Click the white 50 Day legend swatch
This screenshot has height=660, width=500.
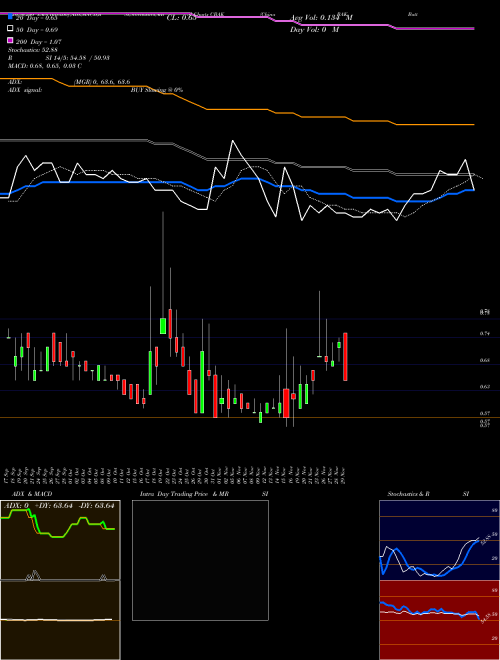click(10, 29)
